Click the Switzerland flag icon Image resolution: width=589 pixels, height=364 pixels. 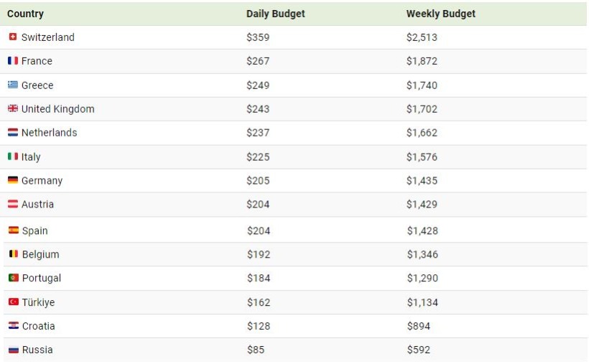coord(13,37)
